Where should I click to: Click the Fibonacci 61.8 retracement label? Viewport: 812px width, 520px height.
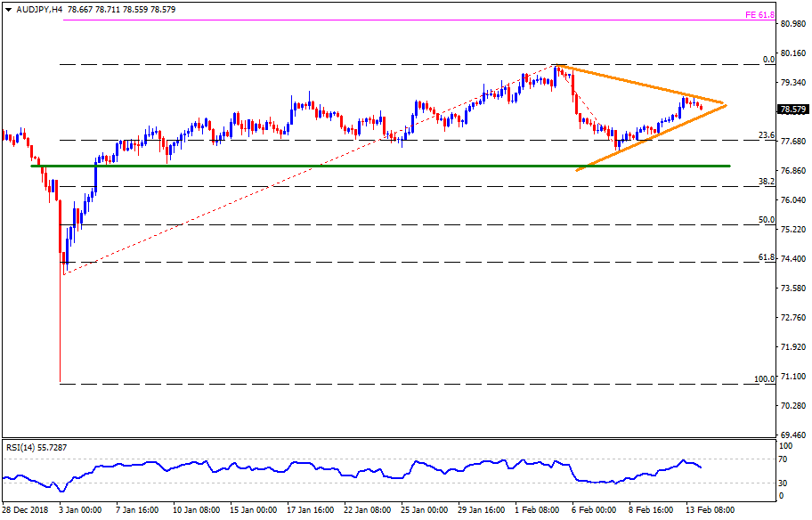(763, 256)
